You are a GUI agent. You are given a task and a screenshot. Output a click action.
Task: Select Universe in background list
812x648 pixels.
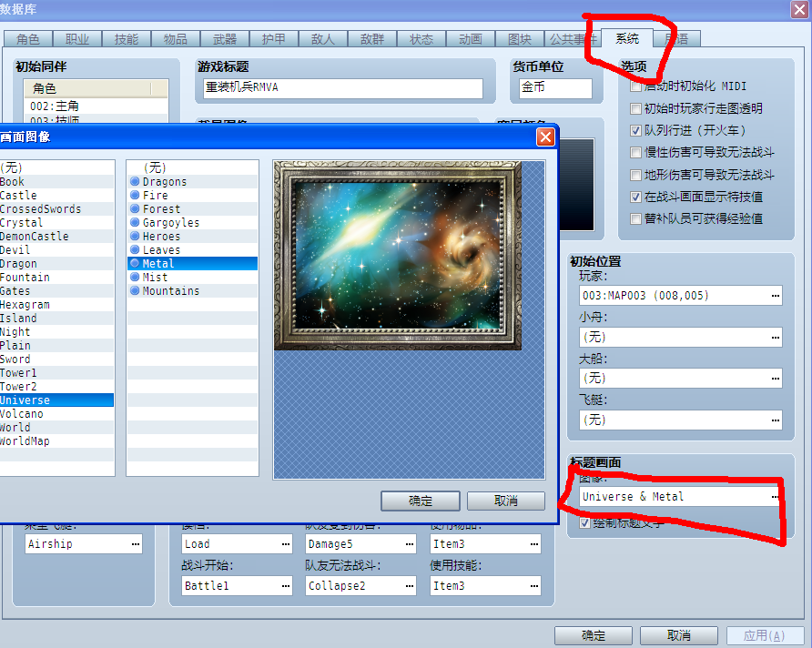pos(57,400)
